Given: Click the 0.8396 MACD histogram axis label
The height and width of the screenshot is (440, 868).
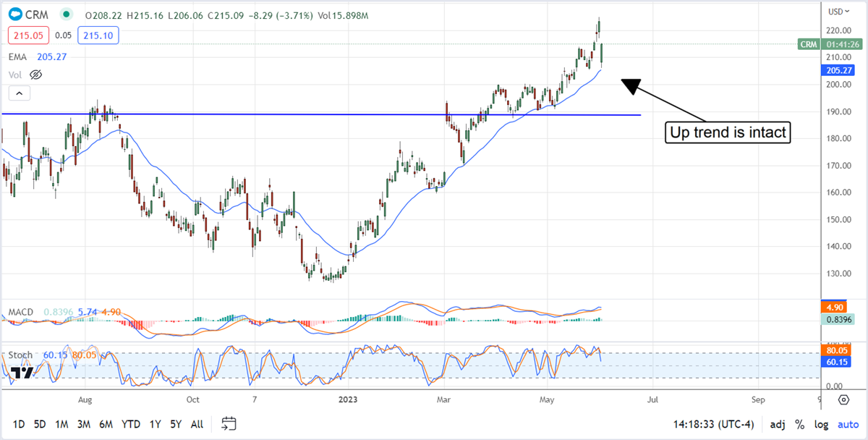Looking at the screenshot, I should click(839, 319).
